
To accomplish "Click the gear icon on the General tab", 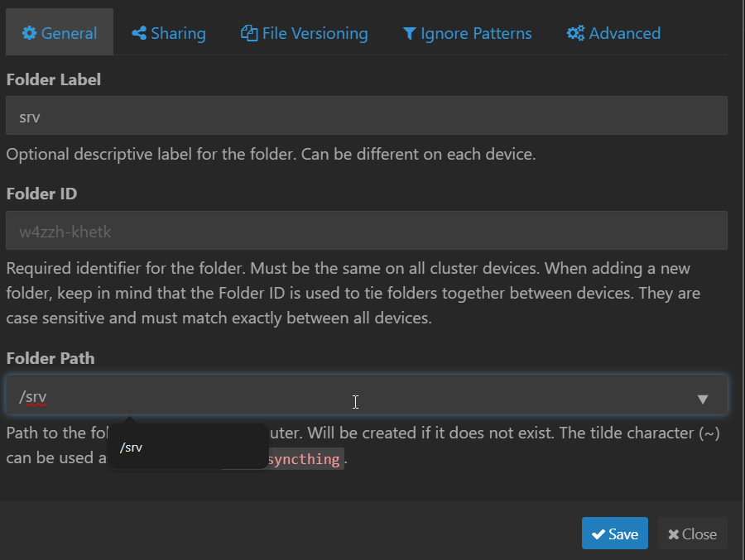I will (30, 33).
